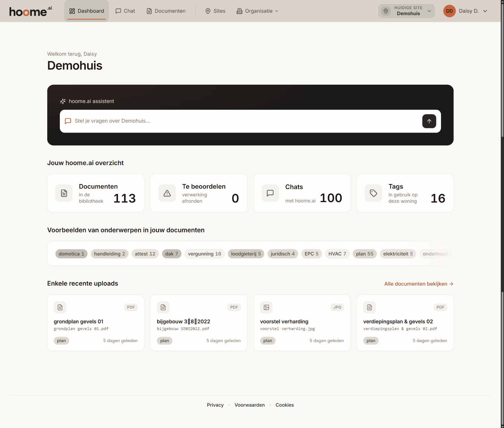Select the HVAC 7 tag
504x428 pixels.
[x=337, y=254]
